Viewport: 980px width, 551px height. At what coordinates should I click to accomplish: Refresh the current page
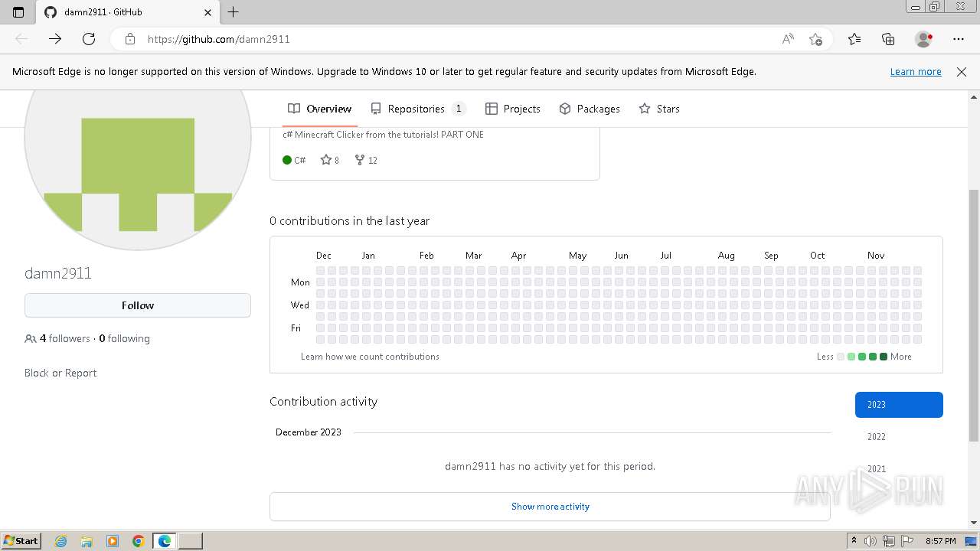(89, 39)
